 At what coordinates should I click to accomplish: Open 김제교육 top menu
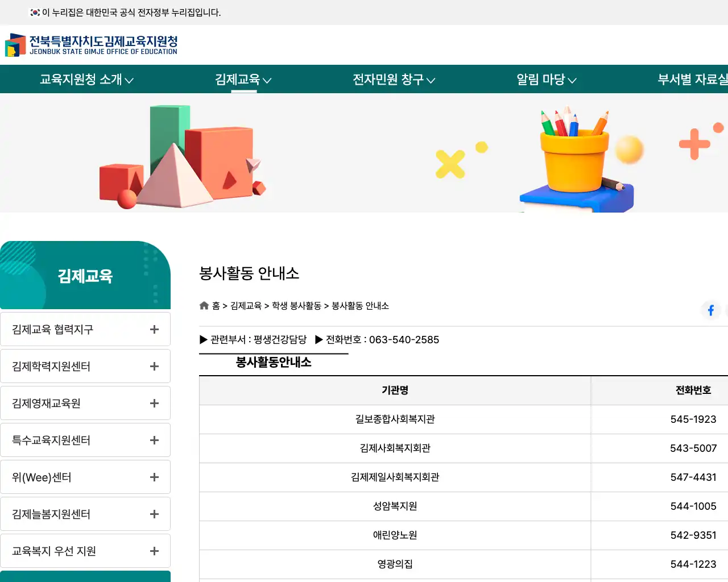pyautogui.click(x=243, y=79)
